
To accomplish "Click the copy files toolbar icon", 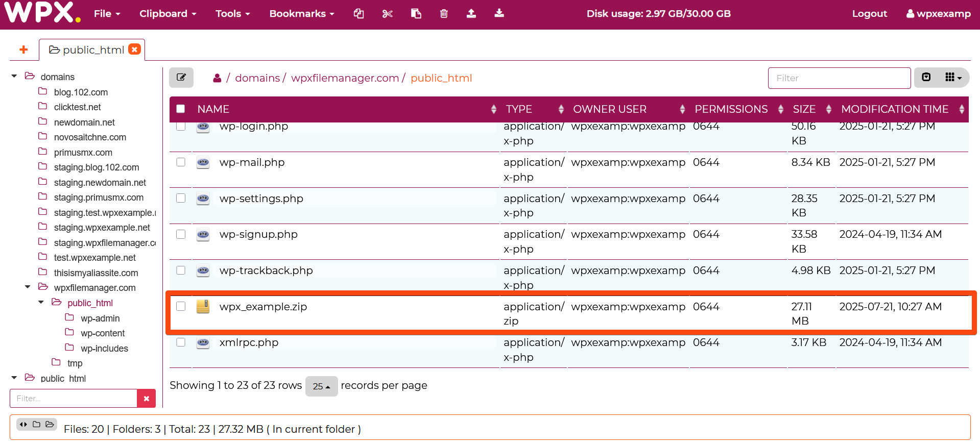I will (x=359, y=14).
